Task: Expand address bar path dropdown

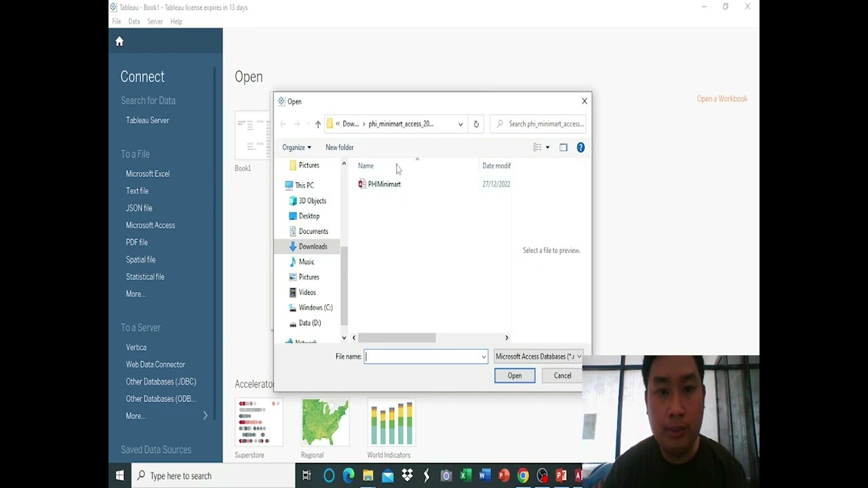Action: pyautogui.click(x=460, y=124)
